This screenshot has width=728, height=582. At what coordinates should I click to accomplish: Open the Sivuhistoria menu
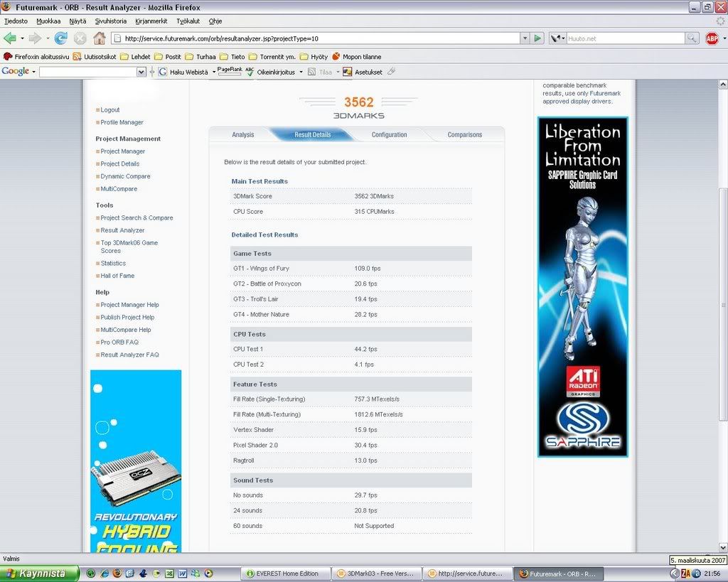(x=110, y=21)
